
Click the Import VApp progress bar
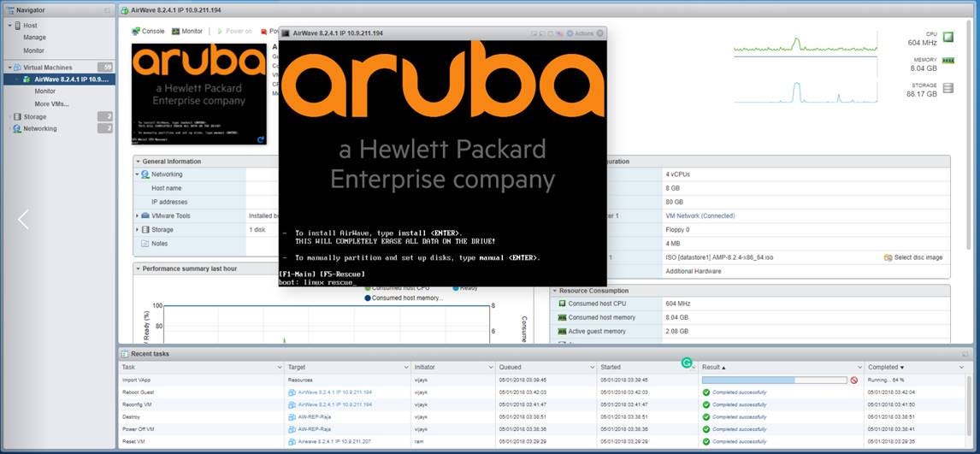[775, 380]
